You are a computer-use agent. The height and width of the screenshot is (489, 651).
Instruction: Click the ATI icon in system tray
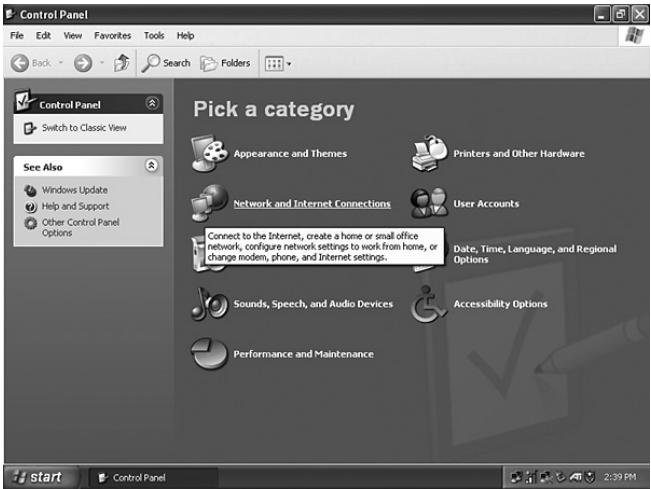pos(575,477)
